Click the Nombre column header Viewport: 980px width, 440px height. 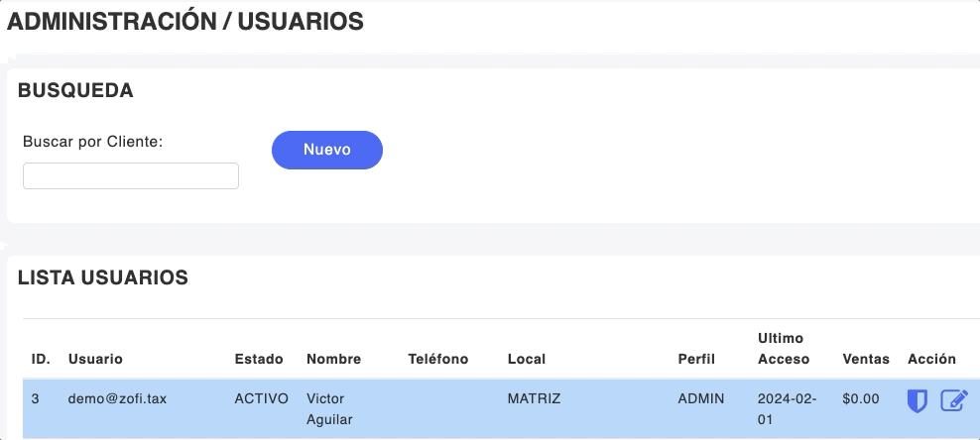[333, 359]
